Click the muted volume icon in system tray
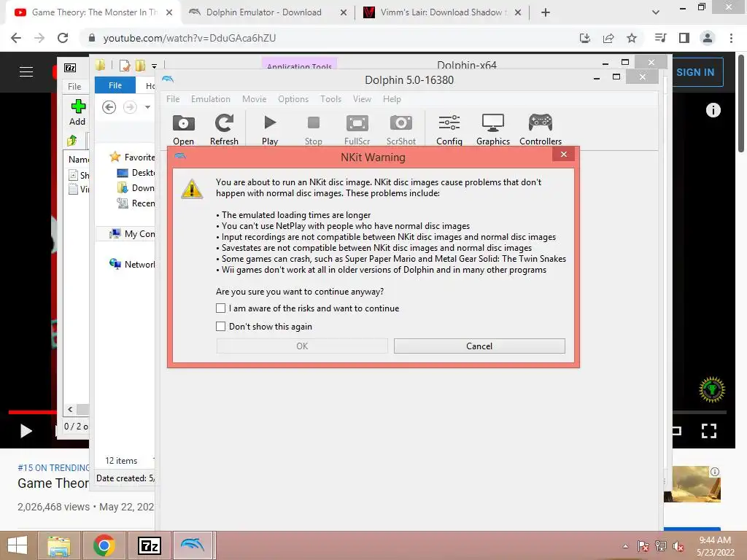This screenshot has width=747, height=560. pos(678,546)
